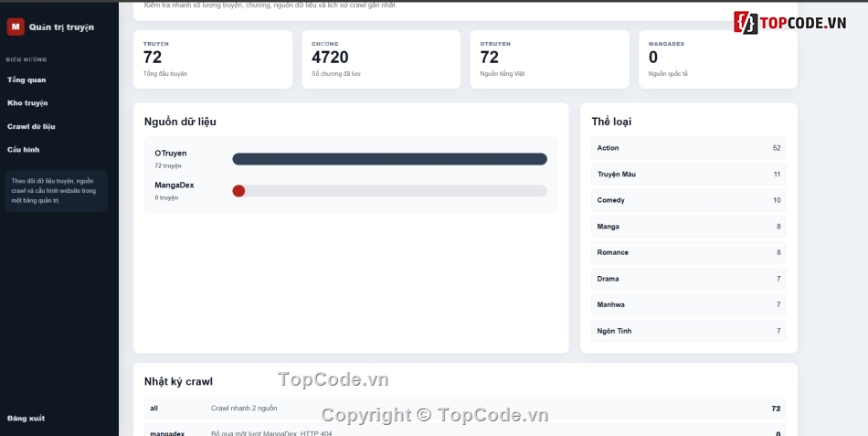The image size is (868, 436).
Task: Select the Manhwa genre row
Action: (689, 304)
